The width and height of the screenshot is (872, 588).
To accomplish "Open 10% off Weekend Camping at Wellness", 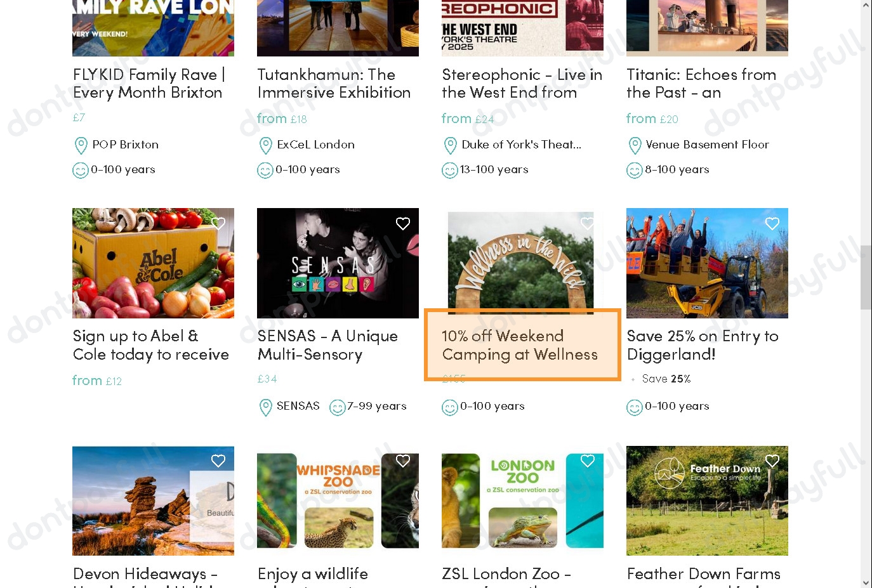I will point(520,345).
